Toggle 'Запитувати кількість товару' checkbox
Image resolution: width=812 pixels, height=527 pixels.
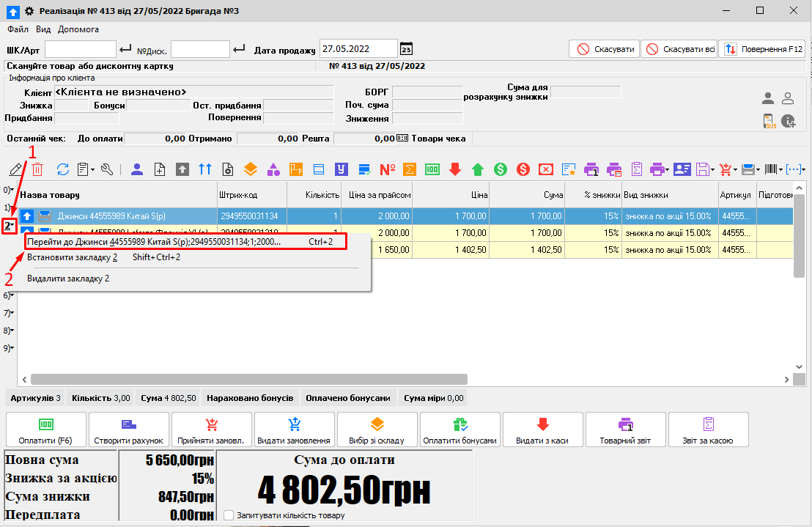pos(229,515)
